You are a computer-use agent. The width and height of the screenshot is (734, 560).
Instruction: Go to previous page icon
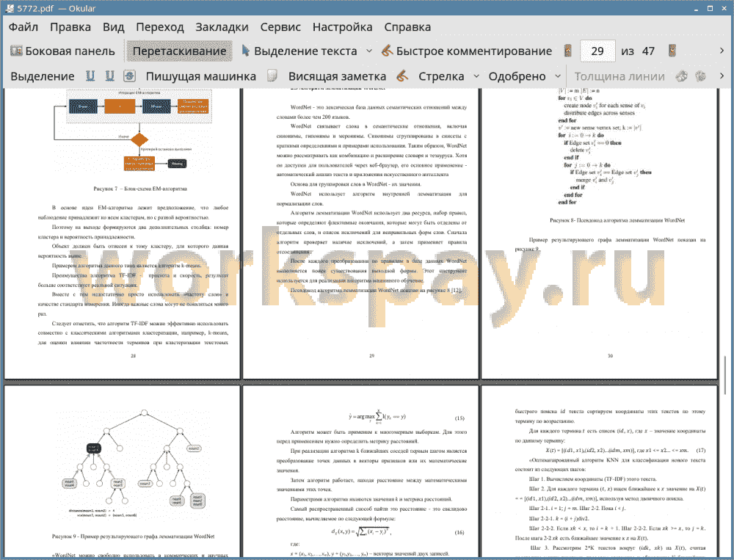click(x=568, y=51)
